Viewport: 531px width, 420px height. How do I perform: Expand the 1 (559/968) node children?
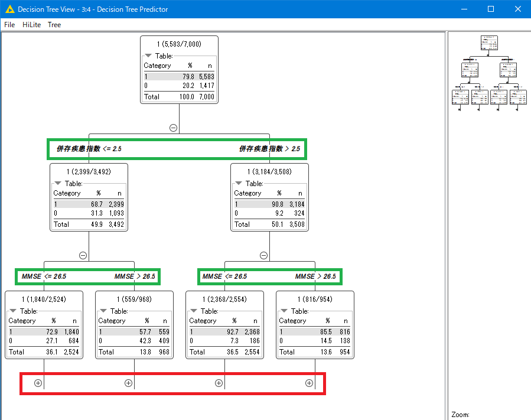pyautogui.click(x=128, y=383)
